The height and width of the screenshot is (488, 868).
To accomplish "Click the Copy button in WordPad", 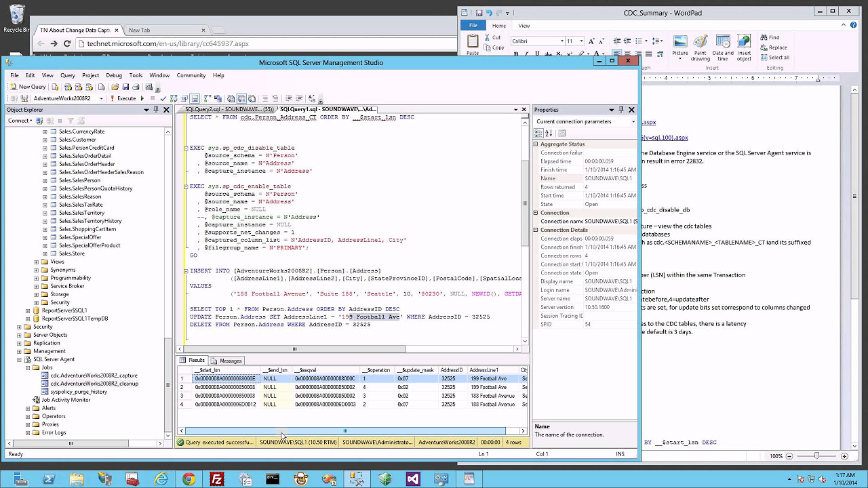I will point(494,47).
